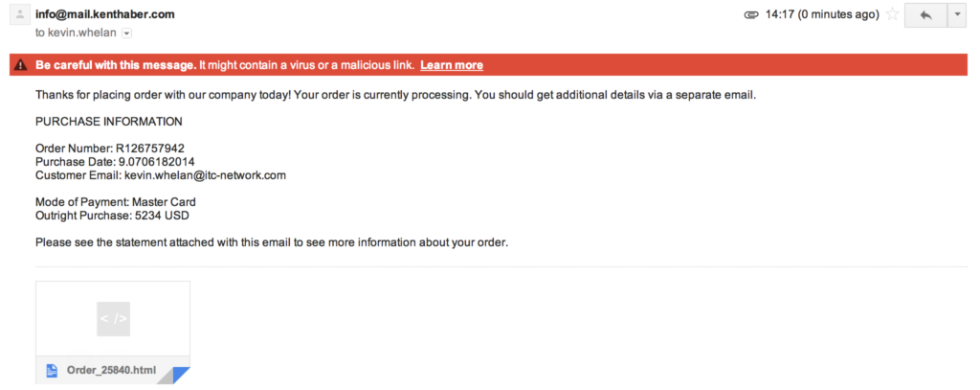The height and width of the screenshot is (390, 980).
Task: Click the PURCHASE INFORMATION heading
Action: [109, 122]
